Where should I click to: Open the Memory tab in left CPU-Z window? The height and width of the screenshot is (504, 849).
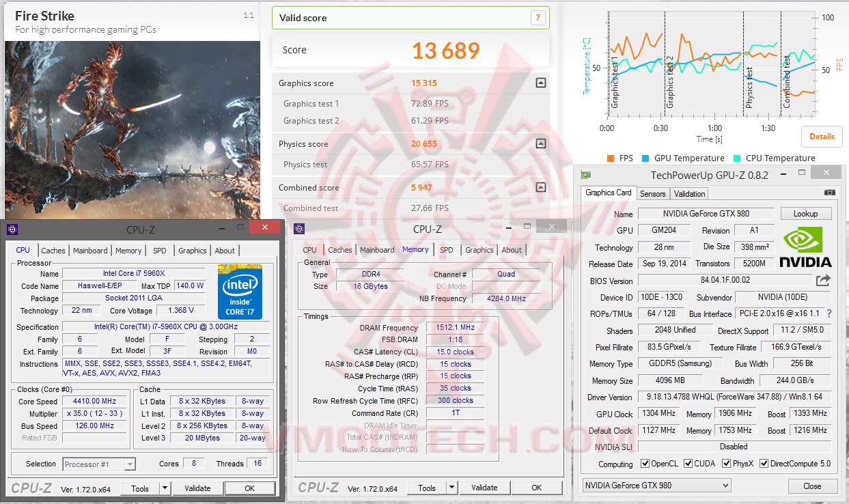tap(128, 251)
